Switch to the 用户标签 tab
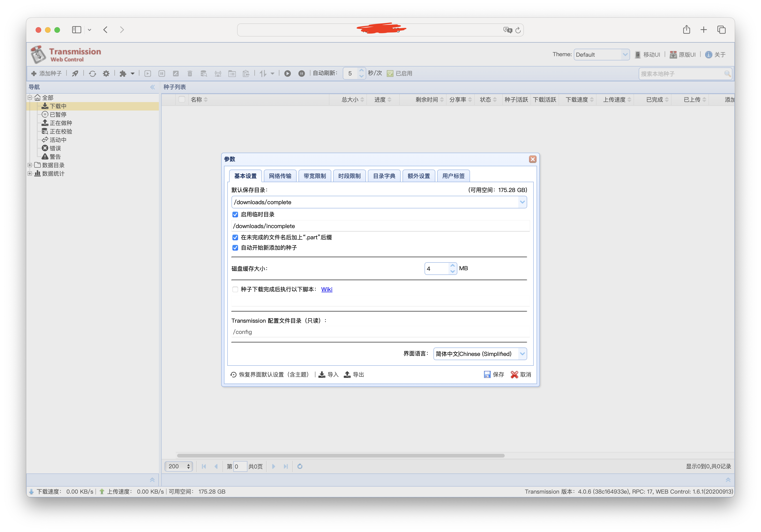Image resolution: width=761 pixels, height=532 pixels. tap(453, 176)
